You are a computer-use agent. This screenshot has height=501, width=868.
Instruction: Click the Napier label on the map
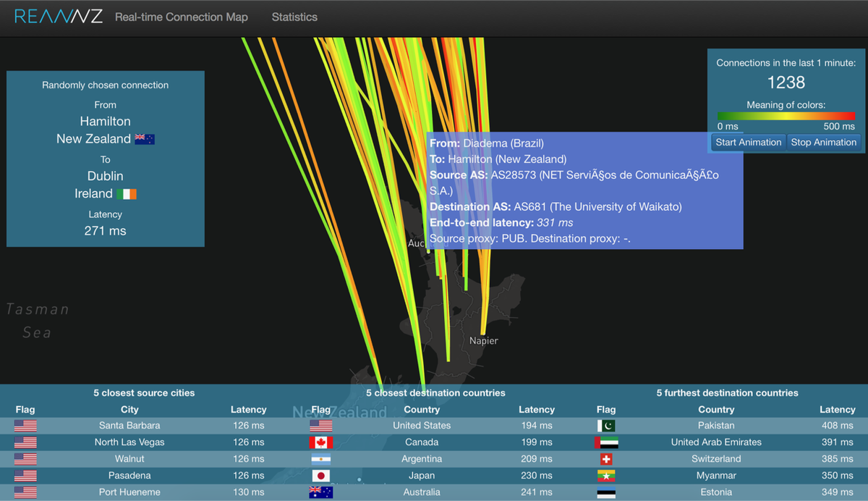483,340
